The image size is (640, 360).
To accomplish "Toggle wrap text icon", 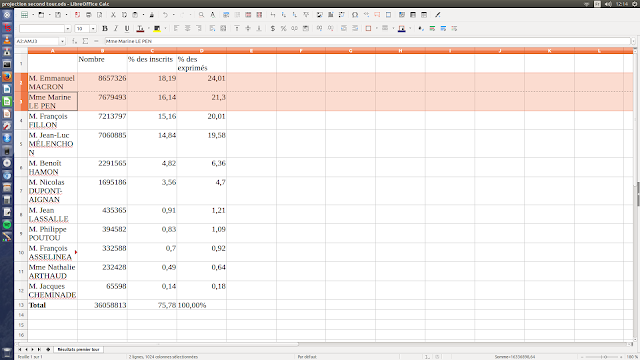I will [212, 28].
